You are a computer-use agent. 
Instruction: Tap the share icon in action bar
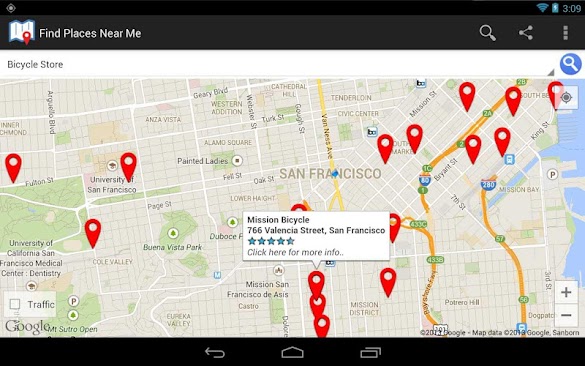[x=526, y=33]
